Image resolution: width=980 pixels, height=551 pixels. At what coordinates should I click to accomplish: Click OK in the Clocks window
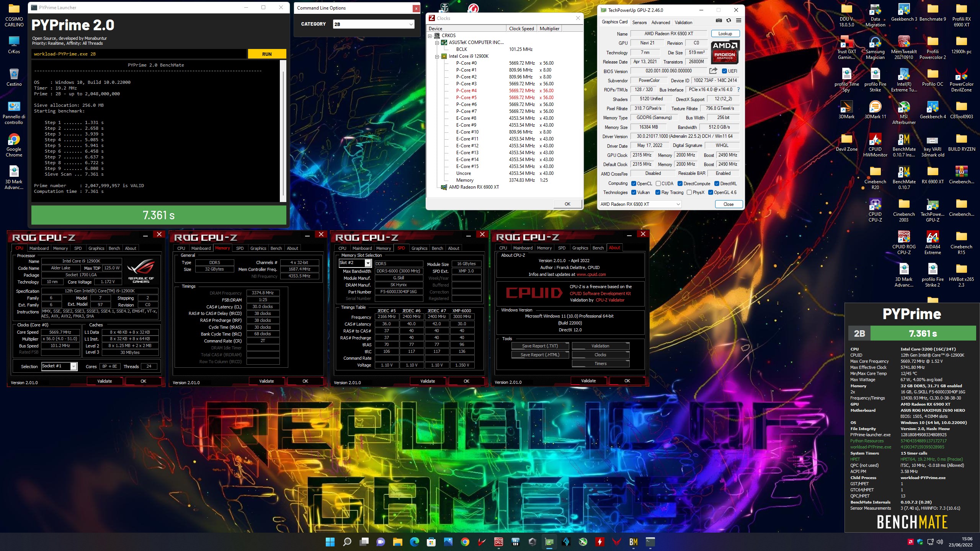(x=567, y=204)
